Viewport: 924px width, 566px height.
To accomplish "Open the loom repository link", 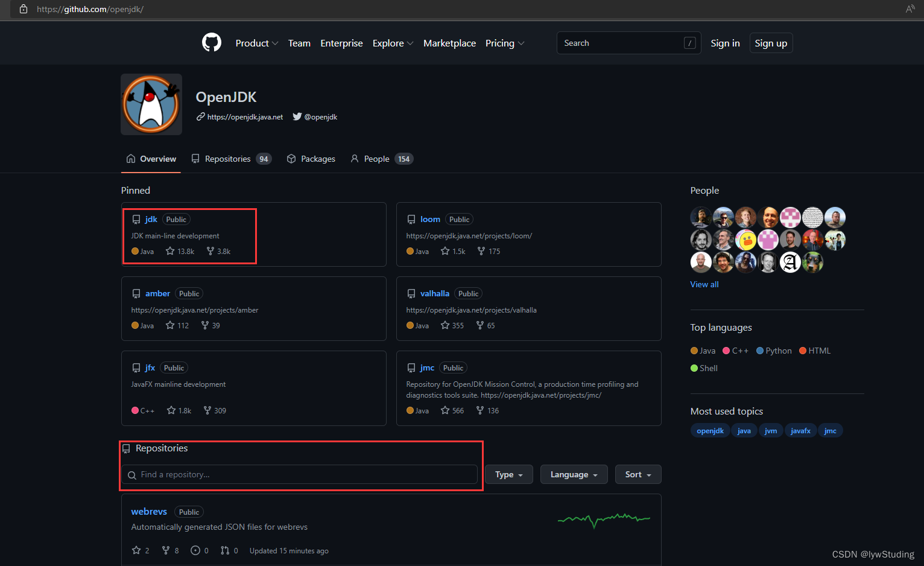I will (430, 219).
